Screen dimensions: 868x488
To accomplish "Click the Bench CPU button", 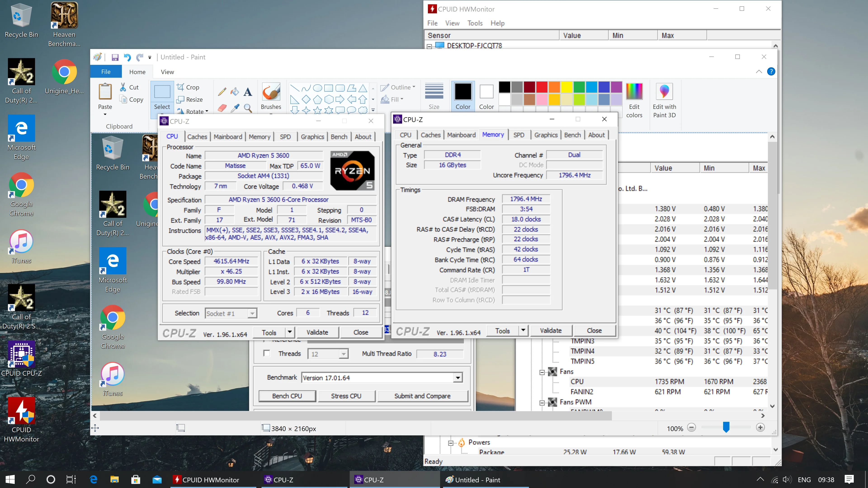I will [x=287, y=396].
